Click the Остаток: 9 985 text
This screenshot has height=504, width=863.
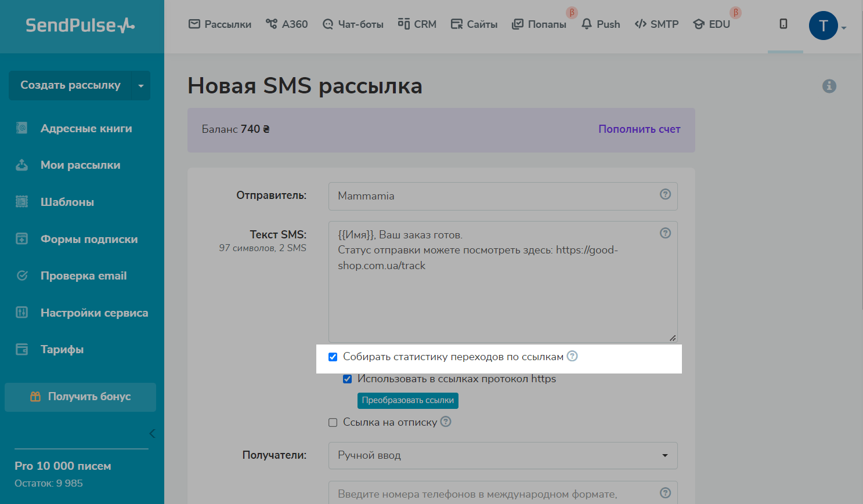pos(49,483)
